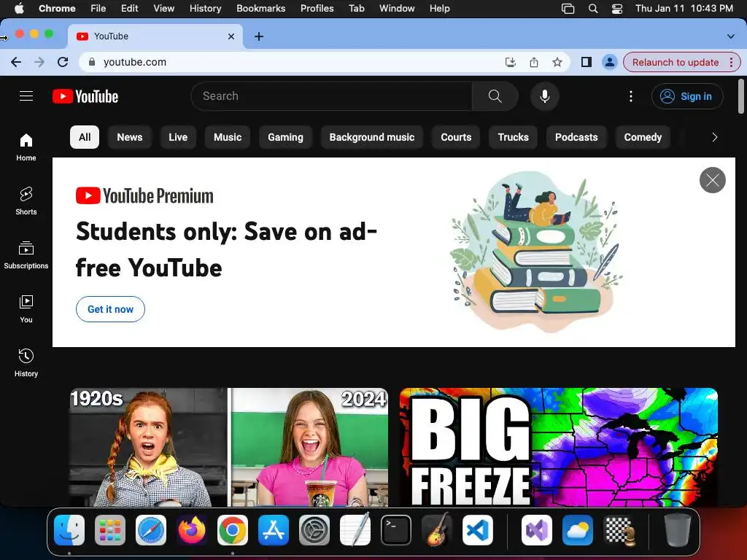This screenshot has height=560, width=747.
Task: Go to Home in sidebar
Action: (26, 147)
